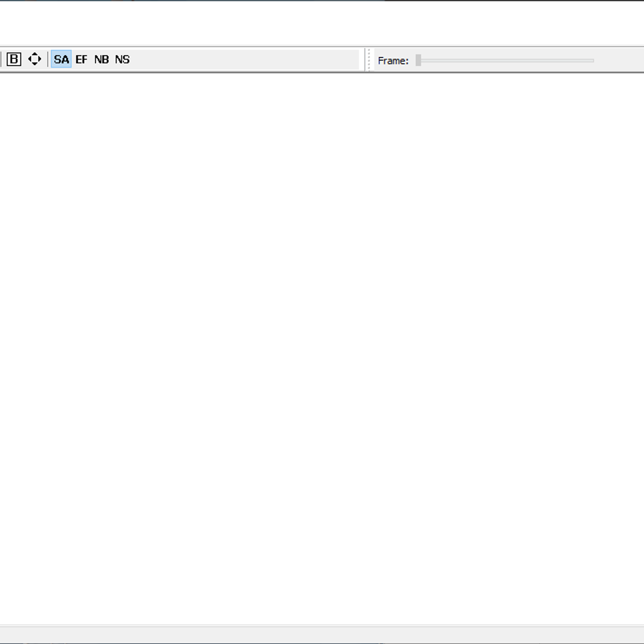Turn on the NB toolbar option

101,59
